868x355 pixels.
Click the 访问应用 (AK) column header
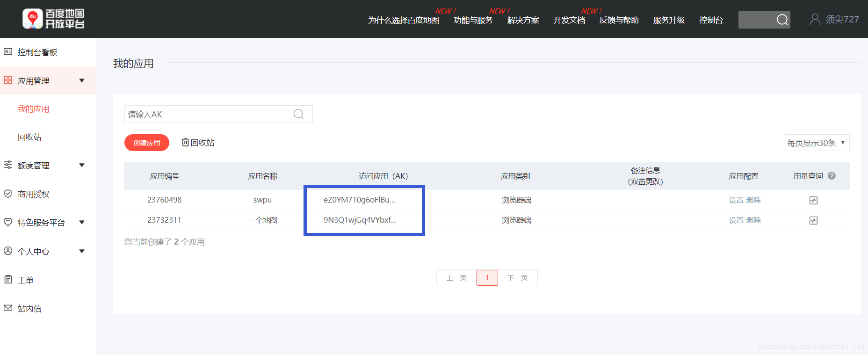click(383, 176)
